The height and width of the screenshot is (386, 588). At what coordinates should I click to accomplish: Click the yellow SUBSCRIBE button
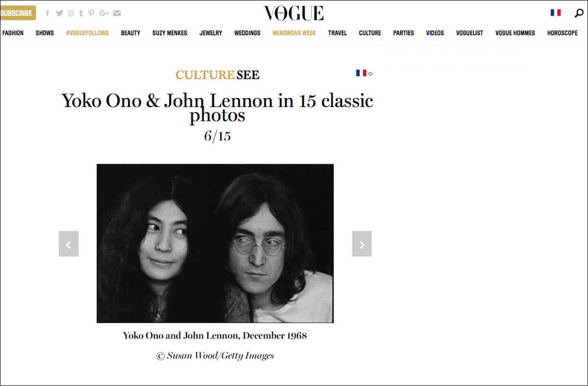pyautogui.click(x=18, y=13)
